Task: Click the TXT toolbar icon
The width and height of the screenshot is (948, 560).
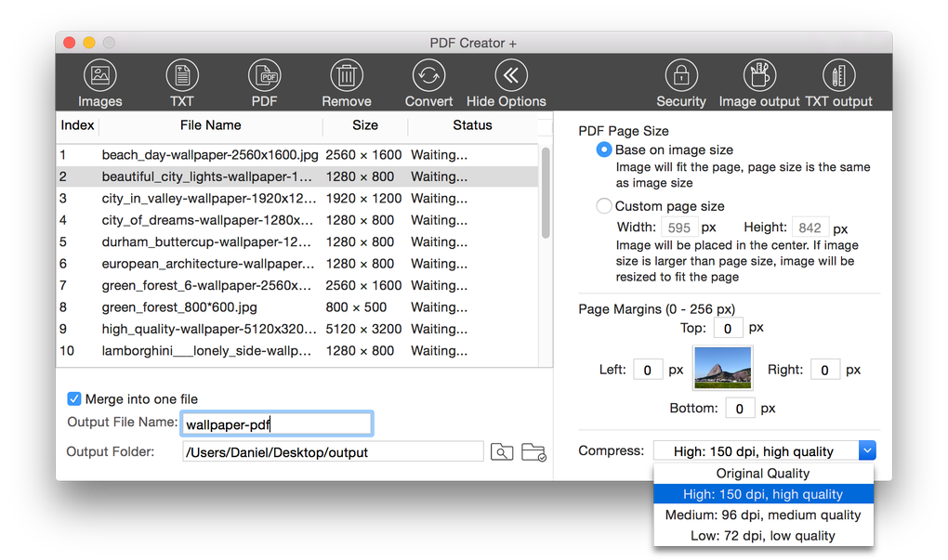Action: 182,75
